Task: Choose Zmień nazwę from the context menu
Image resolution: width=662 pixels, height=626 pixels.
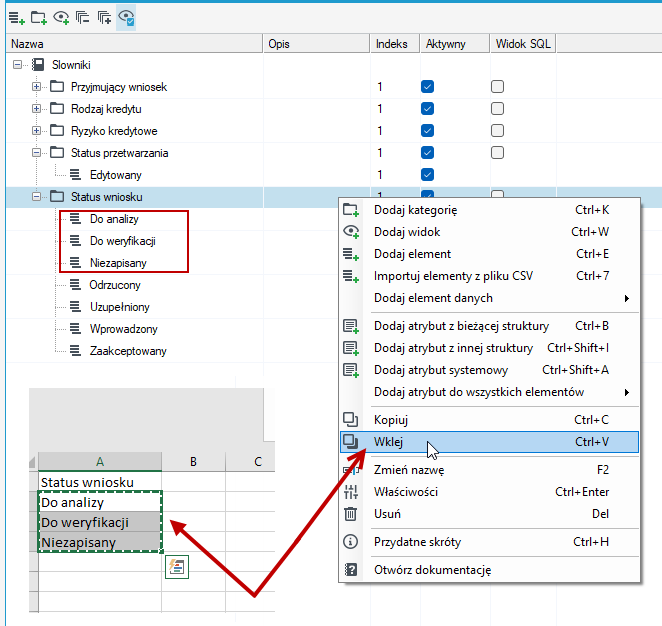Action: (x=489, y=470)
